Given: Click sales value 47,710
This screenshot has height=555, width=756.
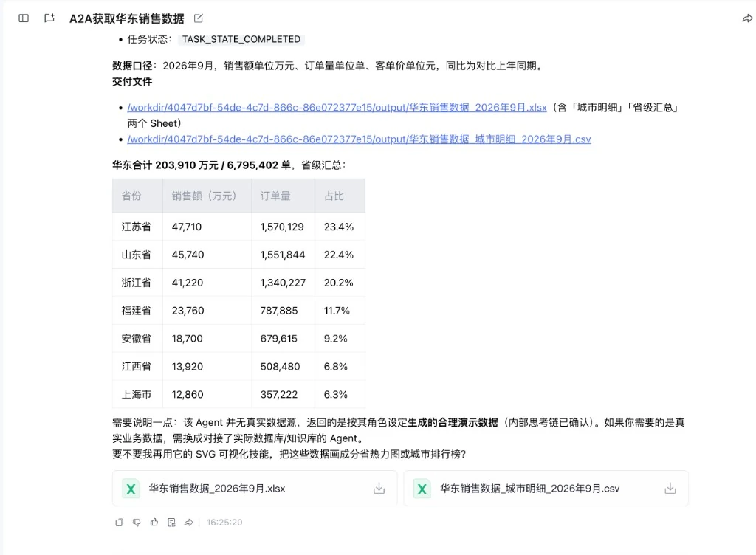Looking at the screenshot, I should point(187,227).
